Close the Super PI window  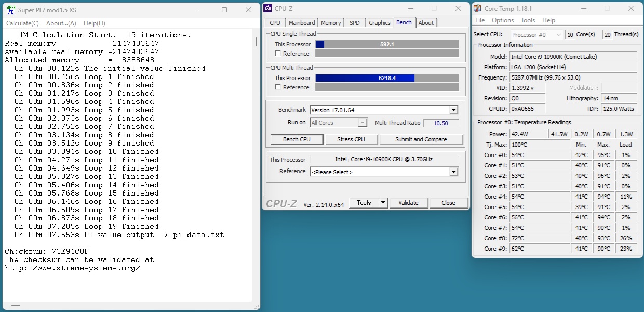click(x=248, y=10)
